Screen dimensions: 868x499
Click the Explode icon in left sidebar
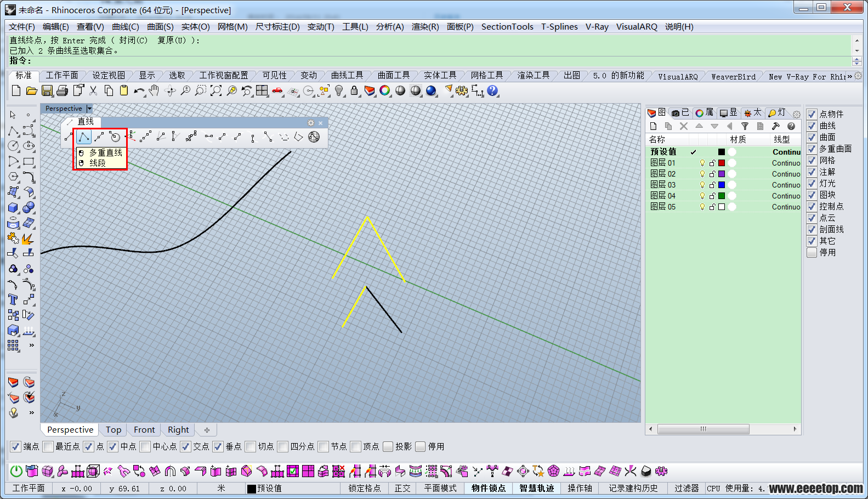(x=29, y=239)
